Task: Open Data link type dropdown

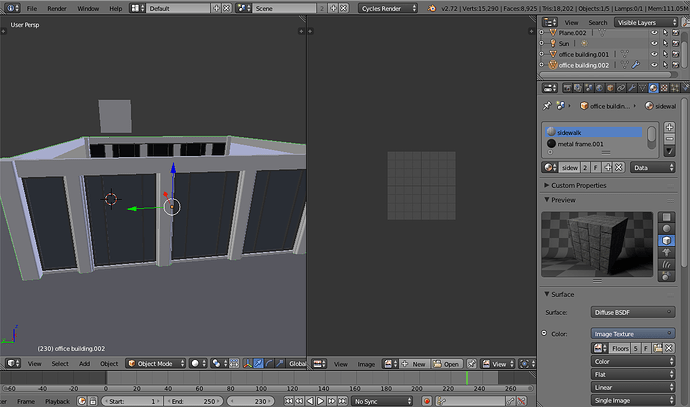Action: click(x=653, y=167)
